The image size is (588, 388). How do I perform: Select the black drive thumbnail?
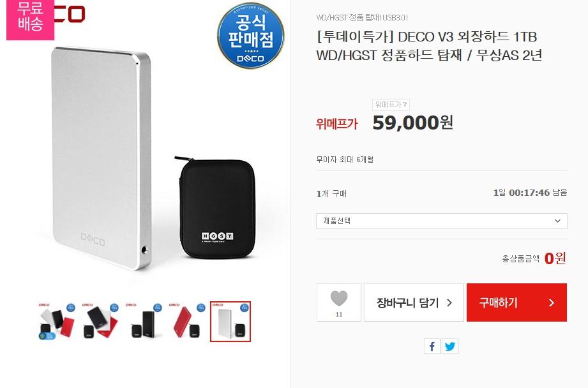pos(144,322)
